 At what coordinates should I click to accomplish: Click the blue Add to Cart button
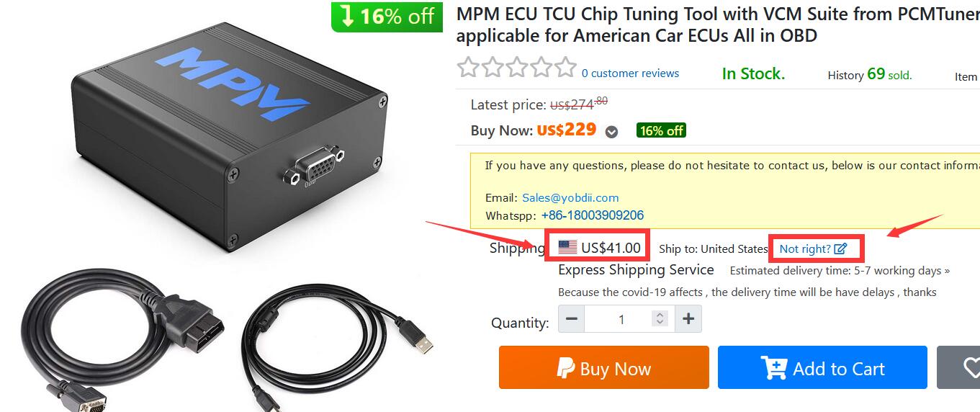coord(822,367)
